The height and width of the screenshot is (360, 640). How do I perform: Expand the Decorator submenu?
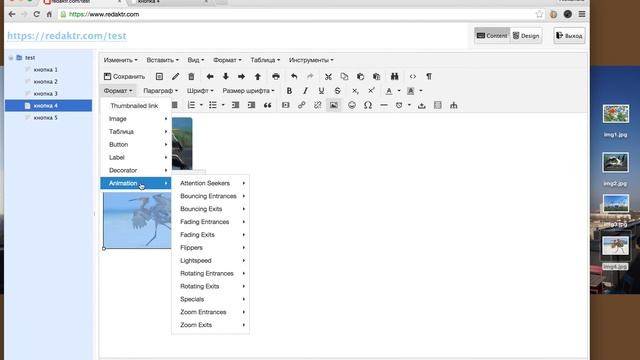point(136,170)
